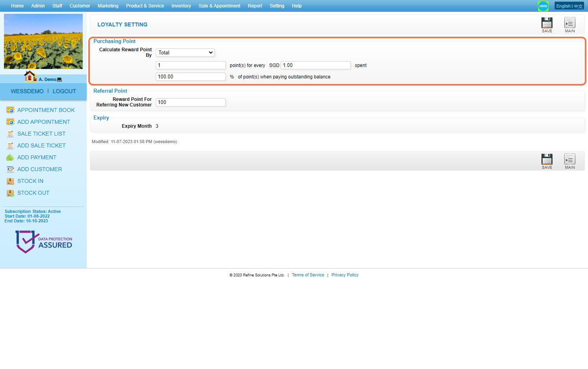Open the Admin menu
The height and width of the screenshot is (369, 588).
pyautogui.click(x=38, y=6)
